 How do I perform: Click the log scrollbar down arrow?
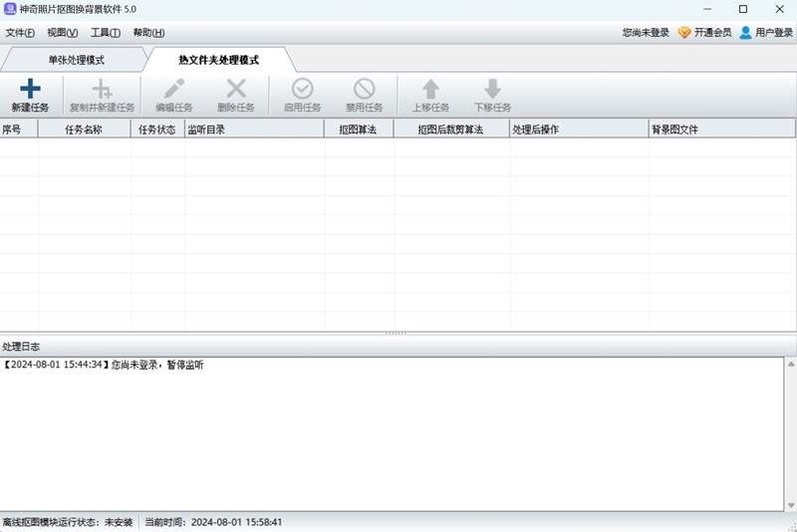791,505
